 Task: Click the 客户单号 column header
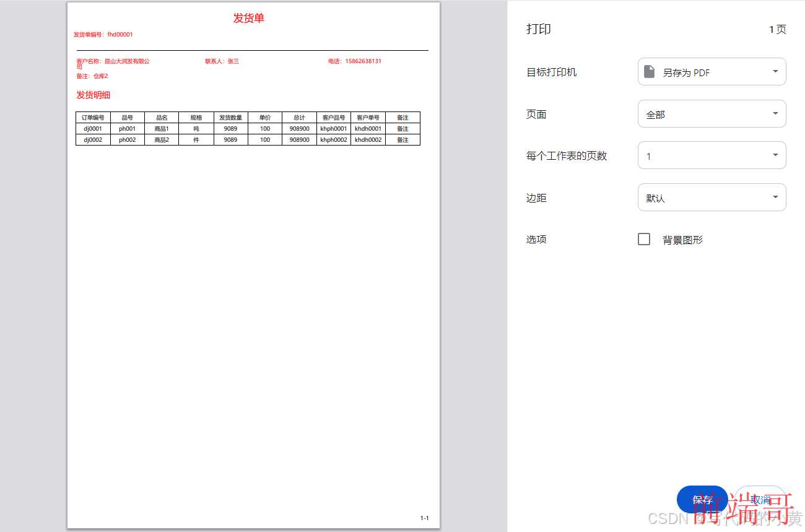(x=368, y=118)
